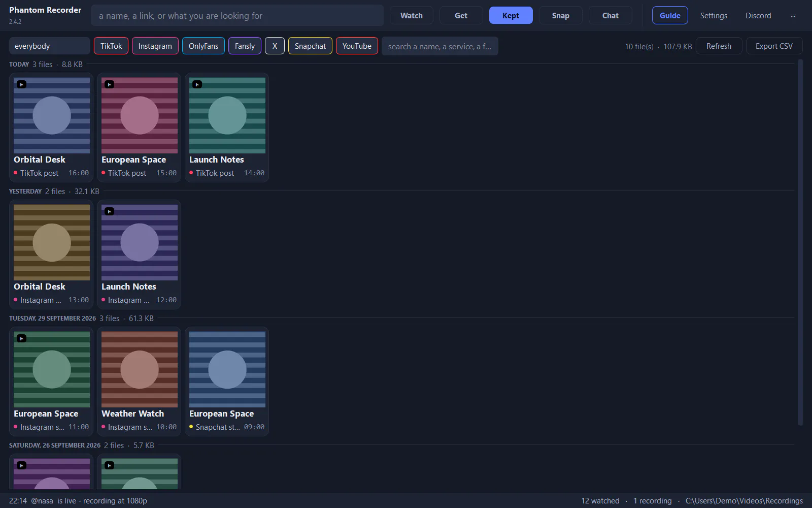Toggle the X service filter

pos(275,46)
